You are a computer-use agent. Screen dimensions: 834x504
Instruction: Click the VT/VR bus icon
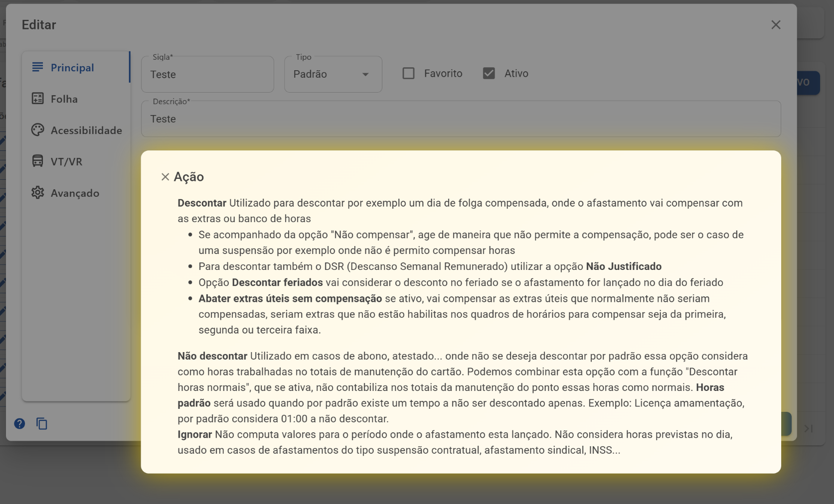tap(37, 161)
